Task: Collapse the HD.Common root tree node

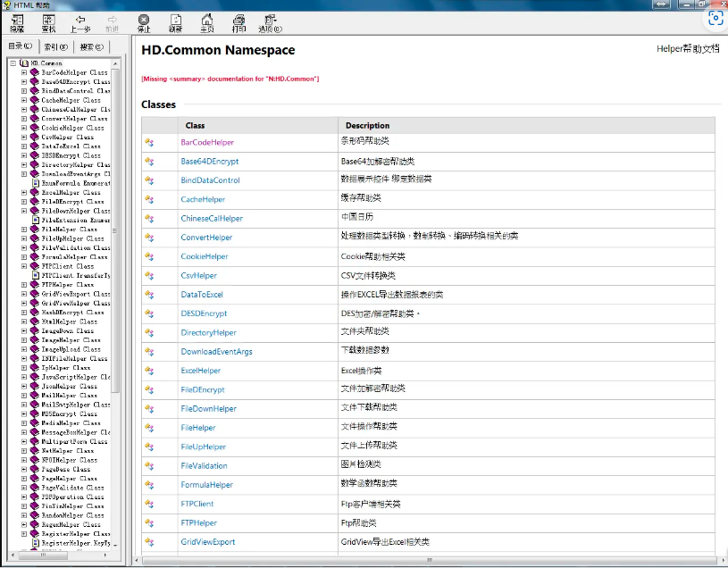Action: pos(13,63)
